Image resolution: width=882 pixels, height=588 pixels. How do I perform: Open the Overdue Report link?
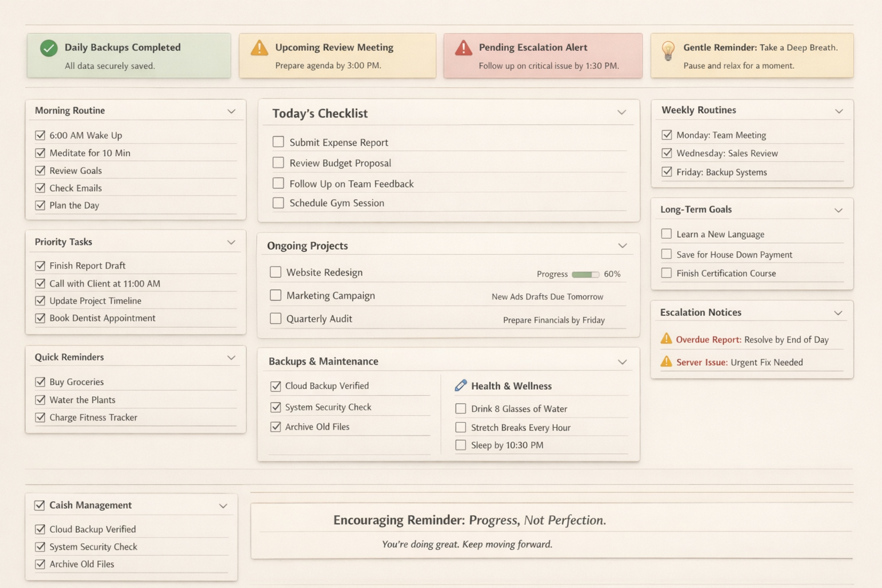(x=708, y=339)
